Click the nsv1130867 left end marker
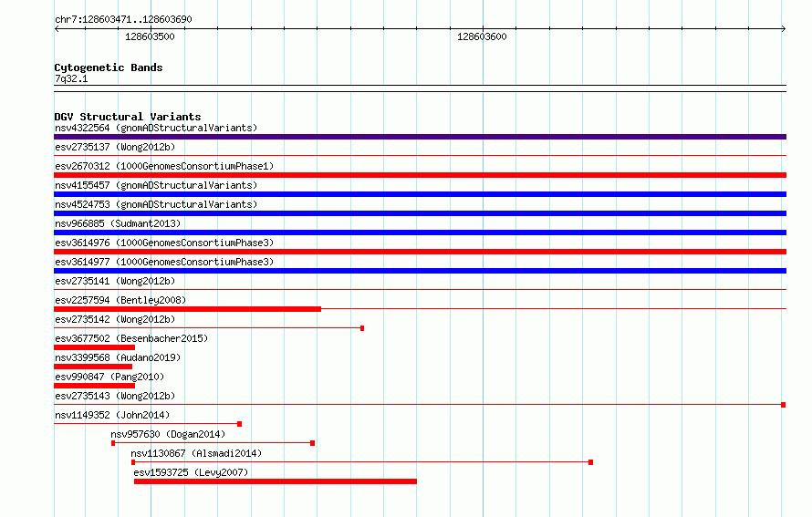812x517 pixels. click(x=133, y=462)
